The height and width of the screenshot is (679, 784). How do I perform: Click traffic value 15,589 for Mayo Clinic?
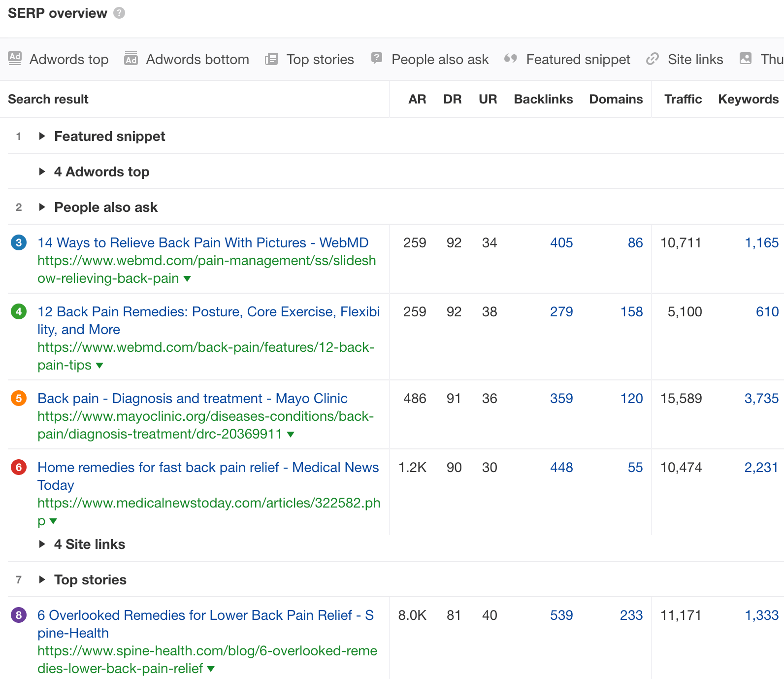[681, 398]
